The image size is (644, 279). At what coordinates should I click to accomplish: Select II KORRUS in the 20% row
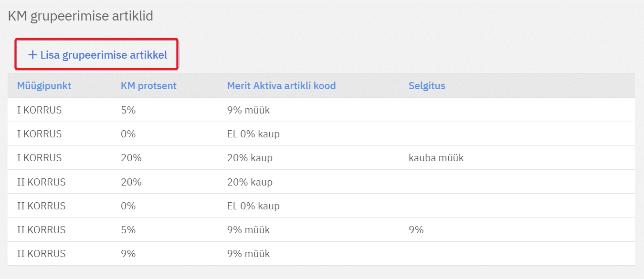[x=41, y=182]
